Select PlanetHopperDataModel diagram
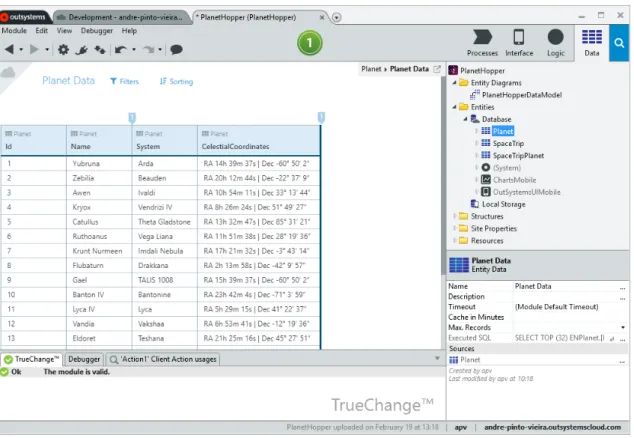This screenshot has height=438, width=634. pyautogui.click(x=522, y=95)
